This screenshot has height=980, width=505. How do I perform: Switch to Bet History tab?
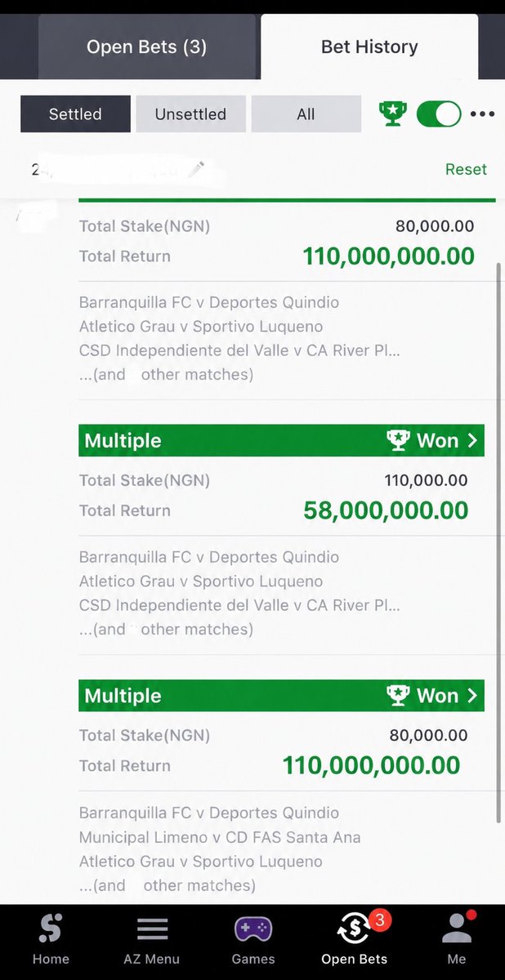369,47
